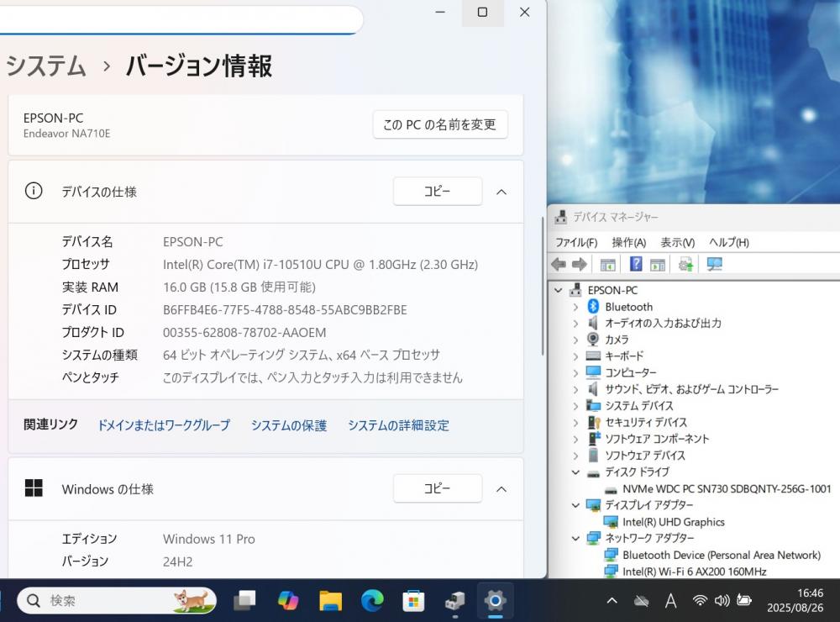Open ドメインまたはワークグループ link
Screen dimensions: 840x622
click(x=164, y=425)
